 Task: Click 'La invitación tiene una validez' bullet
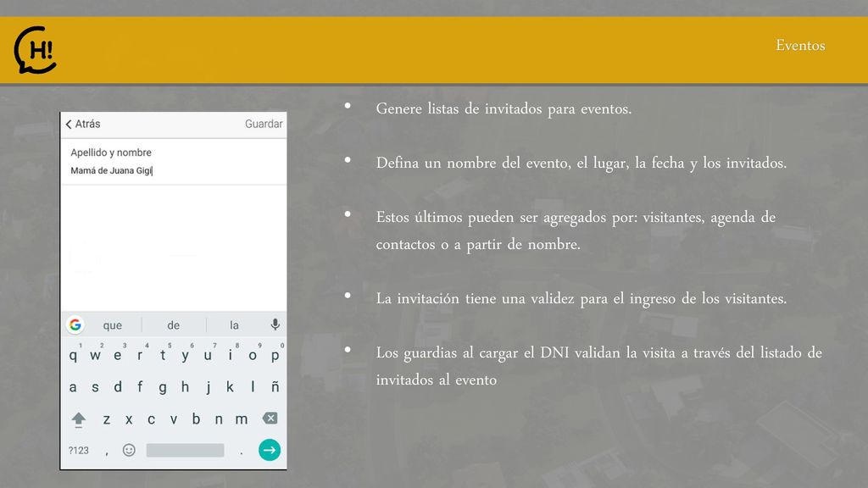[x=581, y=299]
